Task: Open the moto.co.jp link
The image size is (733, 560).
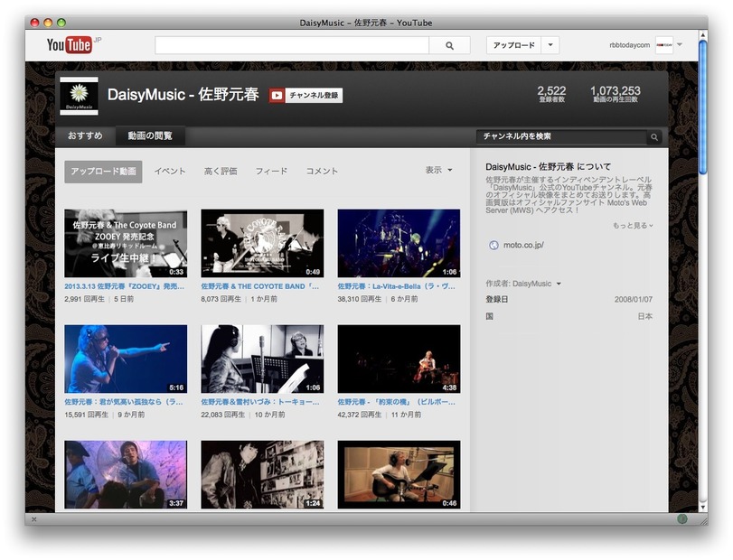Action: click(523, 245)
